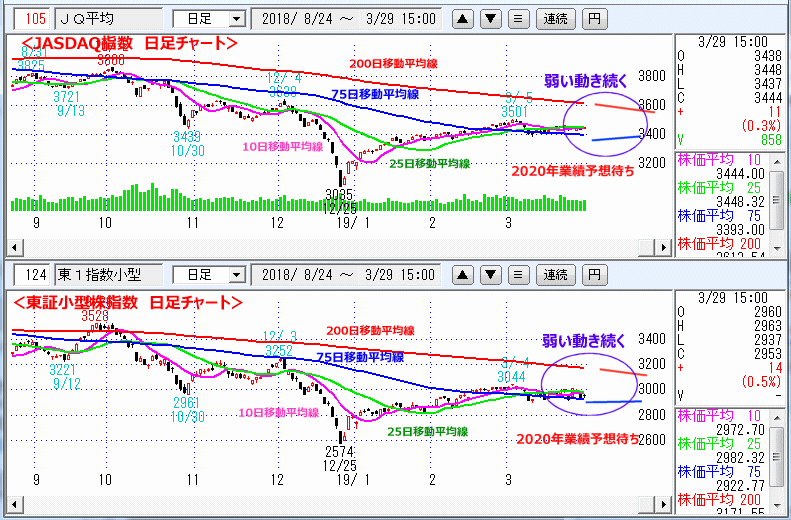Click code field showing 105
The height and width of the screenshot is (520, 791).
click(x=32, y=19)
